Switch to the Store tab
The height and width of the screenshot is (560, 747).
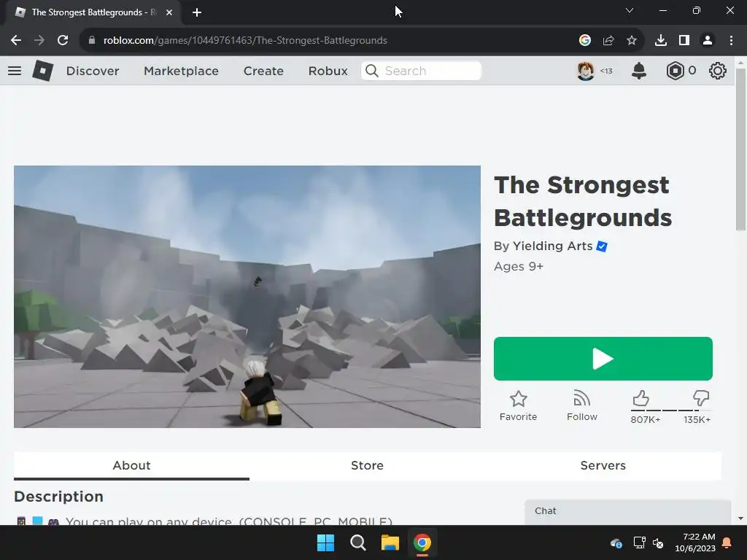368,465
